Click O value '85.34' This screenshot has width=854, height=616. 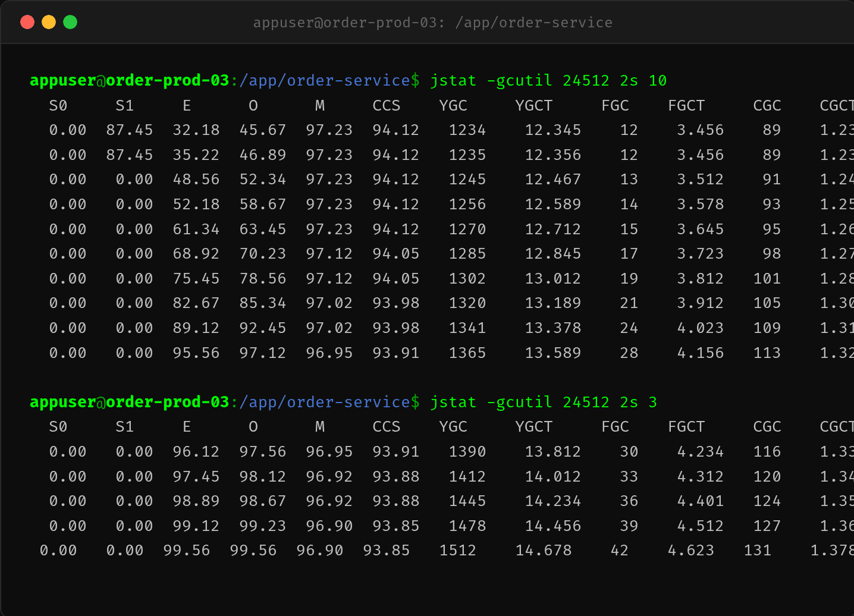(263, 303)
